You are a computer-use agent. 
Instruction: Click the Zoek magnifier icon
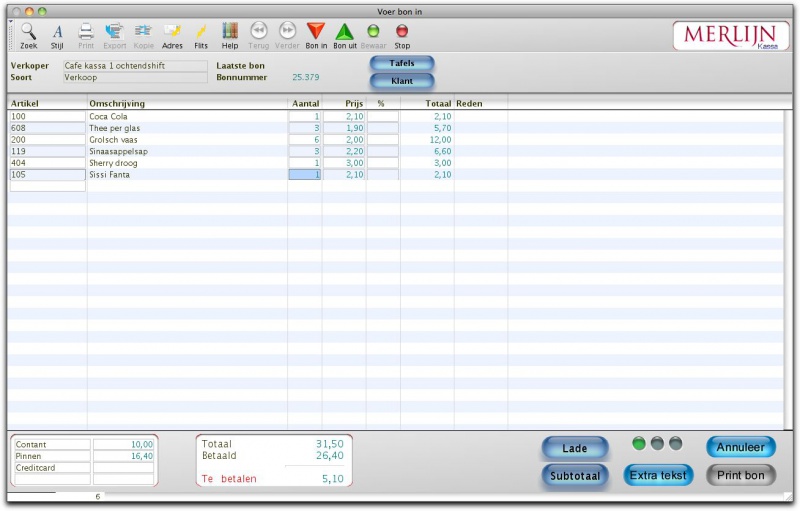click(x=28, y=32)
